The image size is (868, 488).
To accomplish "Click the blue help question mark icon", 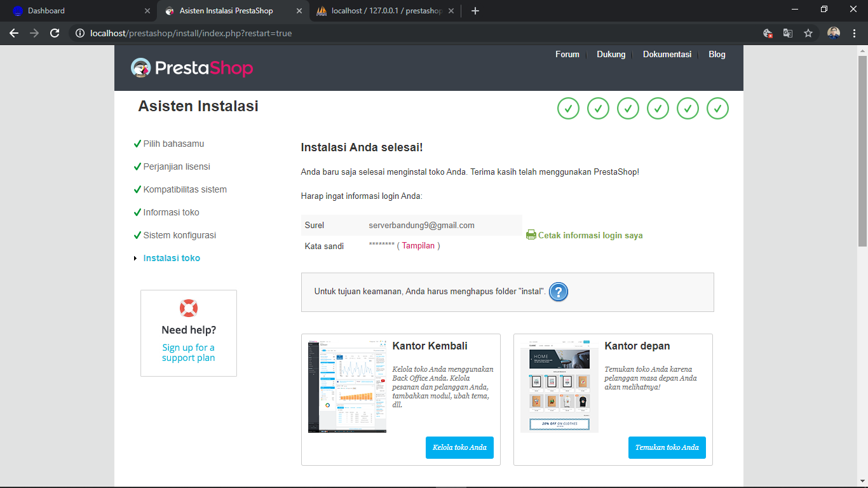I will point(558,292).
